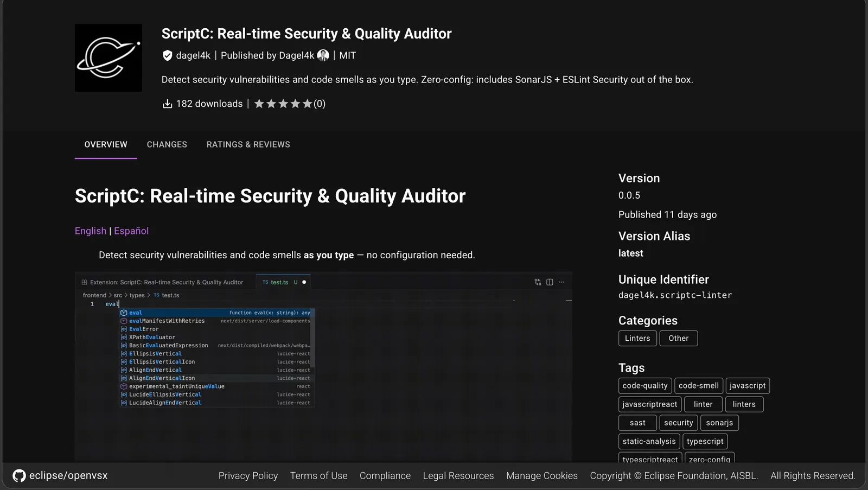Screen dimensions: 868x490
Task: Select the sast tag
Action: (x=638, y=423)
